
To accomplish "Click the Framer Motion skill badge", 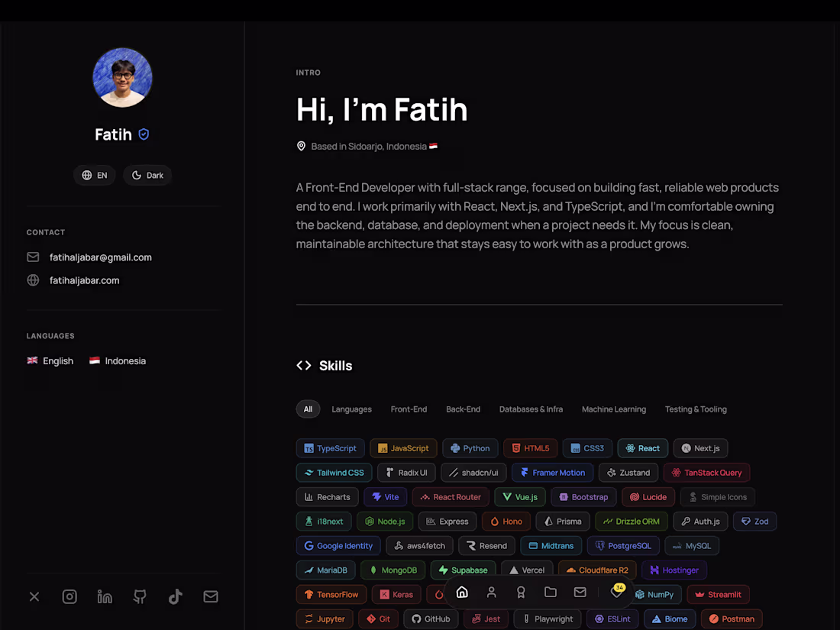I will coord(552,473).
